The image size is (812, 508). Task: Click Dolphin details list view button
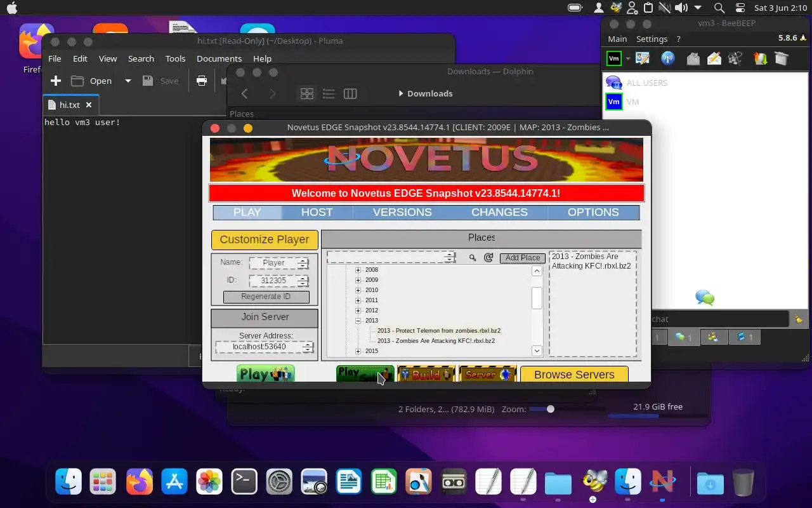(x=329, y=93)
